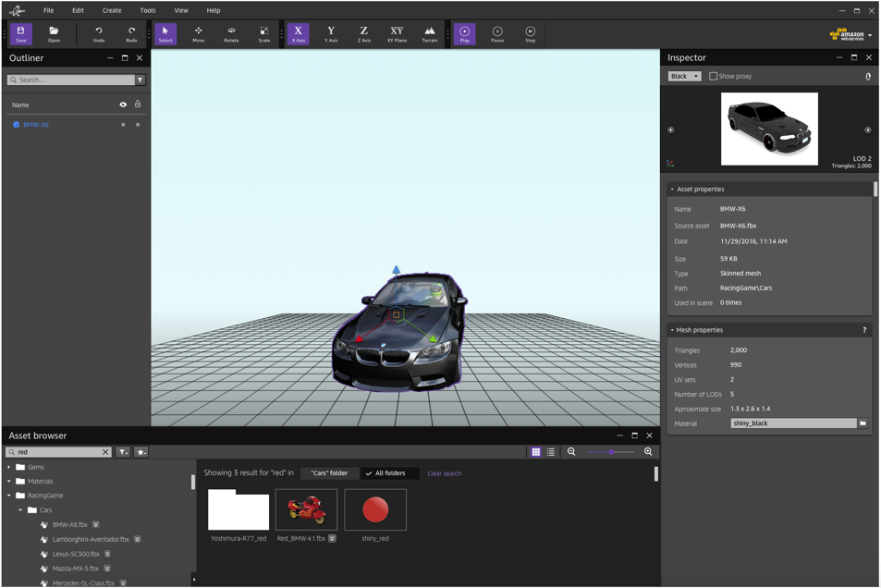Switch Asset browser to grid view
This screenshot has width=881, height=588.
[x=535, y=452]
